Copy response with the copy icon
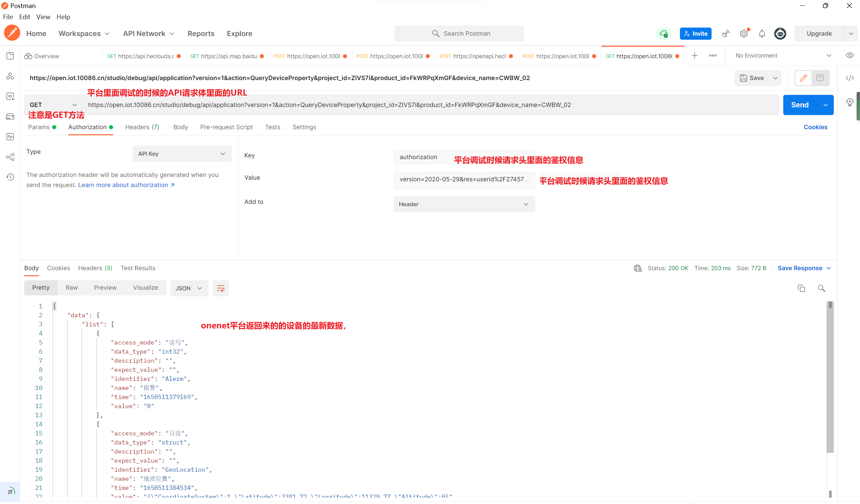The image size is (860, 504). click(x=801, y=289)
